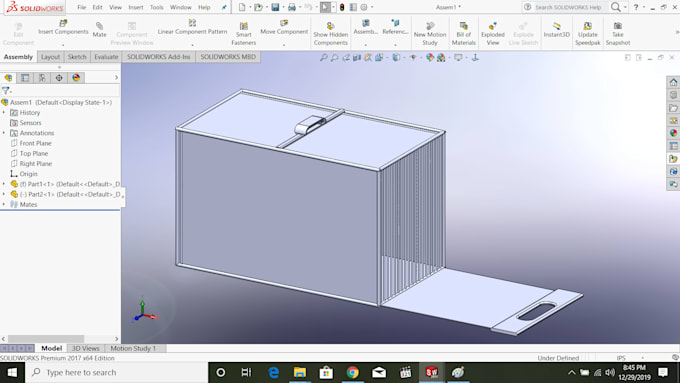Open Linear Component Pattern dropdown arrow

tap(192, 45)
